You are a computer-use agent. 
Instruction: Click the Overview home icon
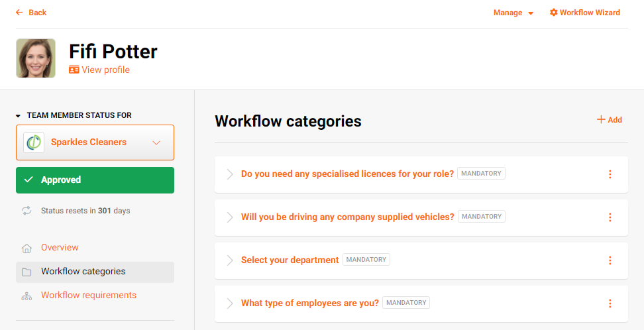27,248
